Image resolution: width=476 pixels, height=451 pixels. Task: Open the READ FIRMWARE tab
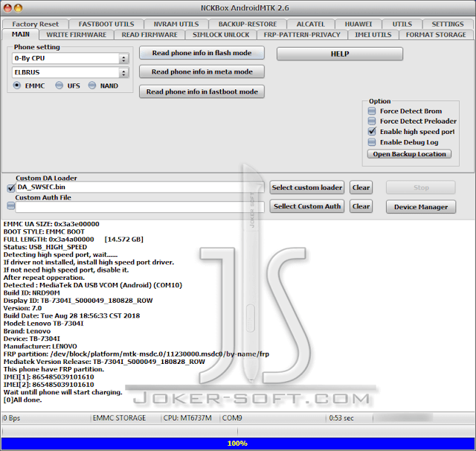tap(149, 35)
